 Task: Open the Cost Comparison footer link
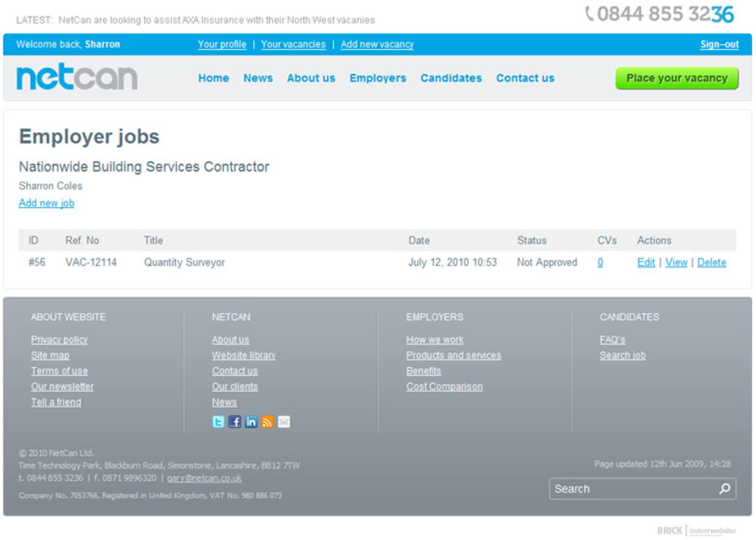[x=444, y=387]
